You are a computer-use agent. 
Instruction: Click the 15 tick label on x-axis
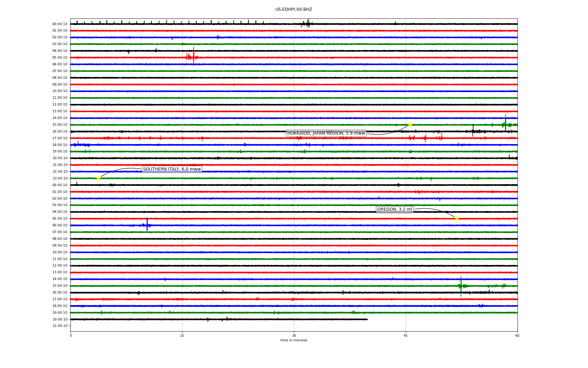(x=182, y=335)
